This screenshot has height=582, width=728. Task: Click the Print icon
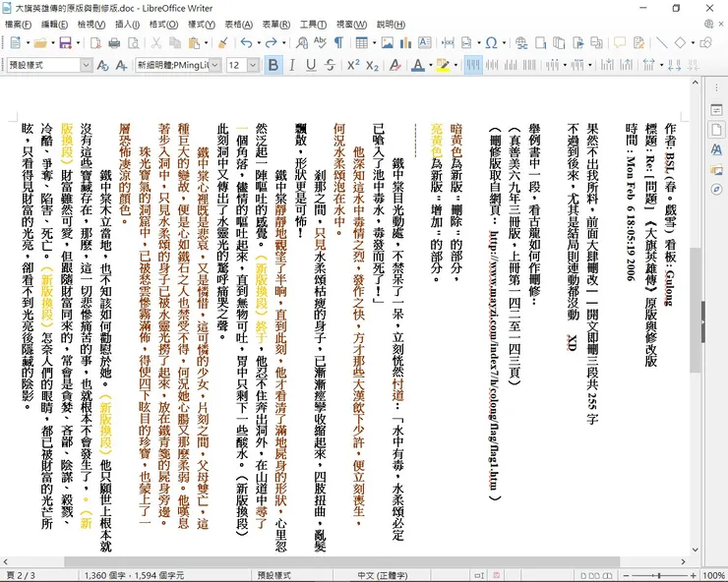pos(114,43)
